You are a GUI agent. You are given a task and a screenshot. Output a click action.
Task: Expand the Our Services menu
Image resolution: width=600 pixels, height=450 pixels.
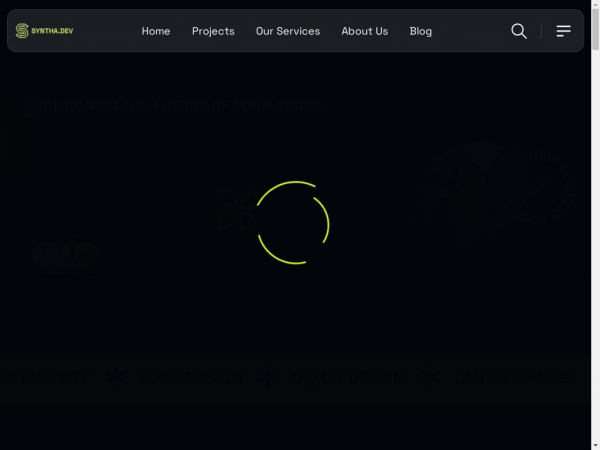(x=288, y=31)
